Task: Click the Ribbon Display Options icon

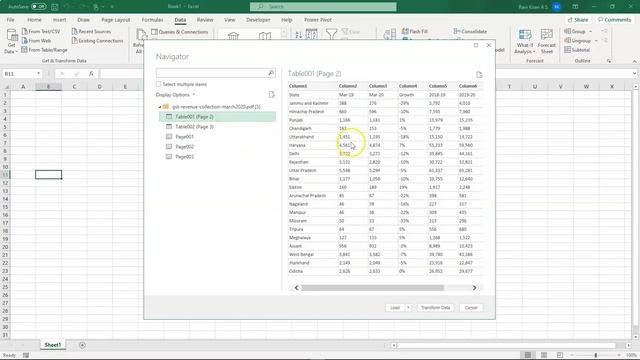Action: [575, 7]
